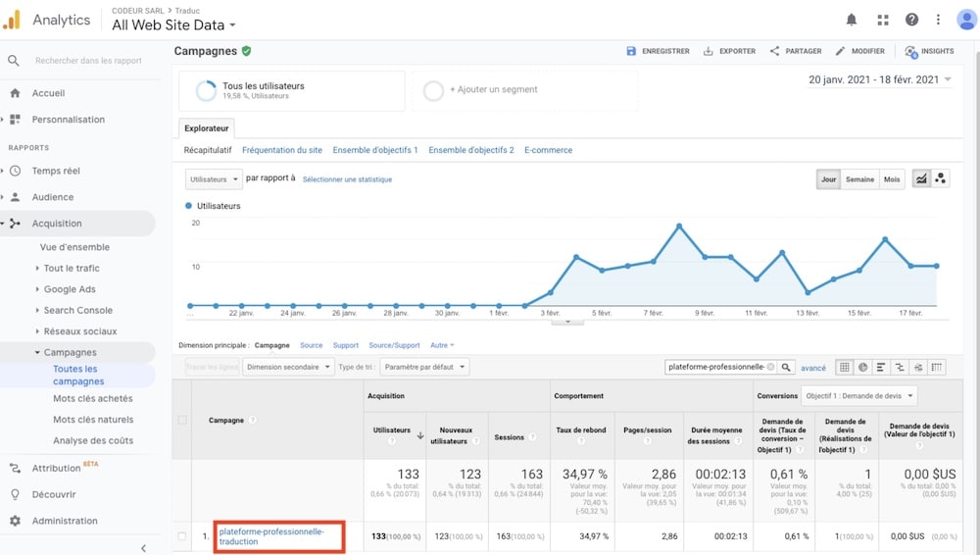
Task: Tick the checkbox for campaign row 1
Action: (x=181, y=536)
